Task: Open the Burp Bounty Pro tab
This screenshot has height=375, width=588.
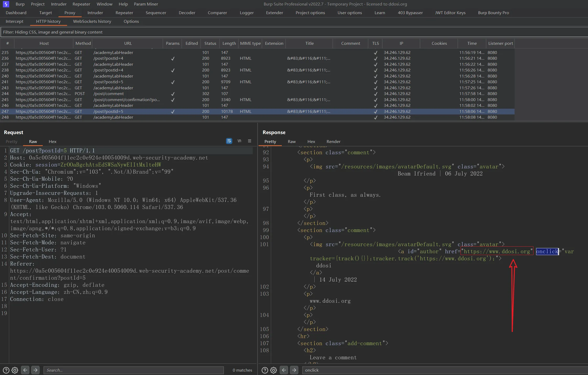Action: pyautogui.click(x=493, y=13)
